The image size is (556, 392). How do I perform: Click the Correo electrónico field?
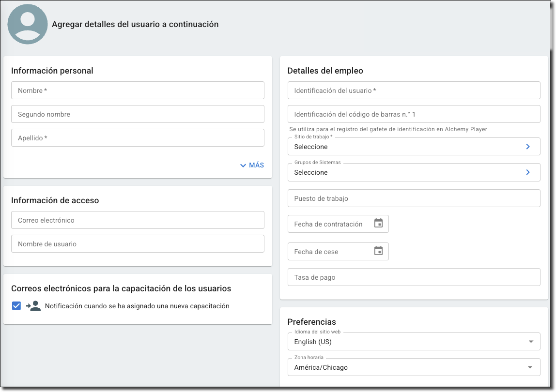pos(138,220)
